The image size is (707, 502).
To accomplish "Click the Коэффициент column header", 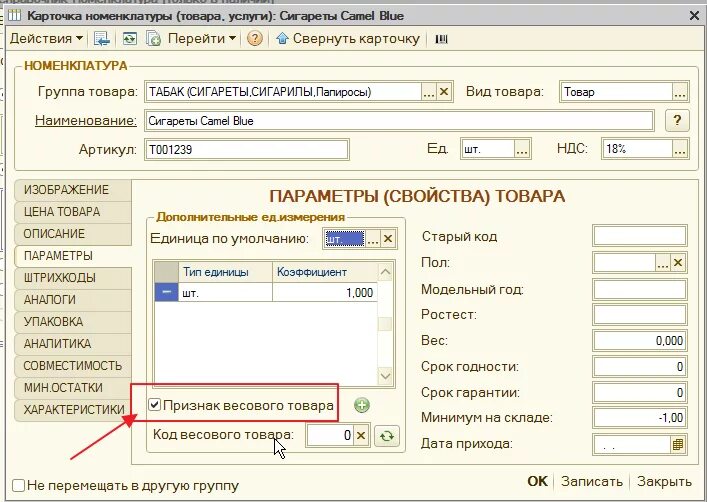I will 325,272.
